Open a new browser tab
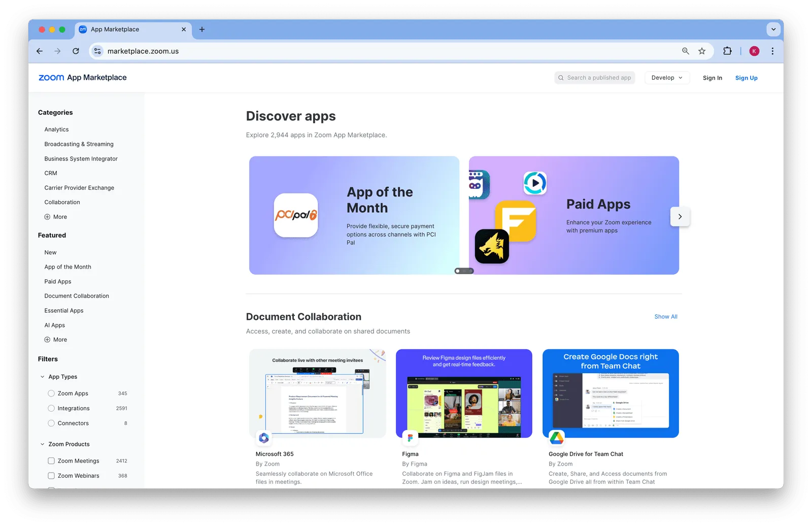This screenshot has height=526, width=812. [x=202, y=29]
